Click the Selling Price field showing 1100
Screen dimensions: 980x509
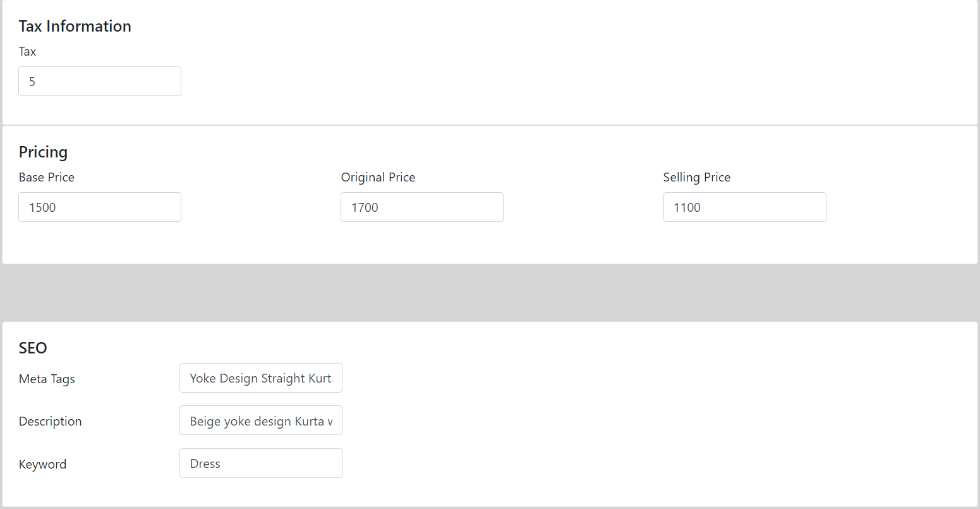[744, 207]
